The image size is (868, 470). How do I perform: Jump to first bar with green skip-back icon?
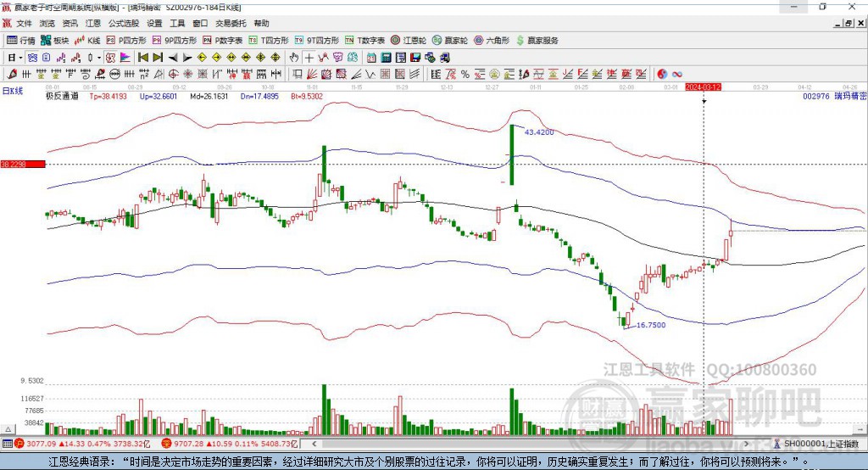click(x=142, y=58)
